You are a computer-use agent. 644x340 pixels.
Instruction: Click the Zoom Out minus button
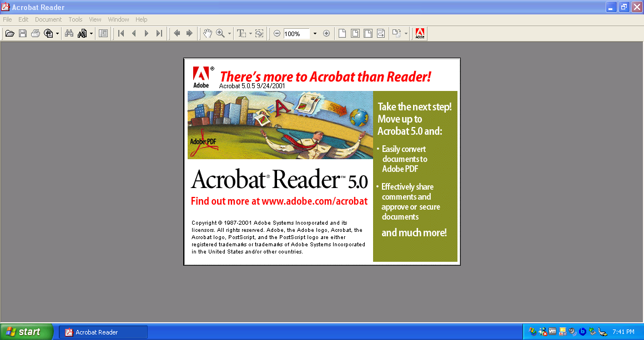tap(277, 33)
